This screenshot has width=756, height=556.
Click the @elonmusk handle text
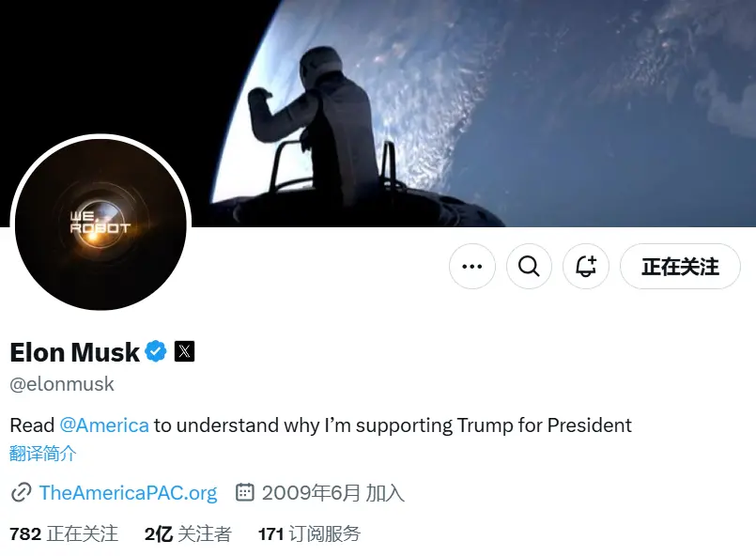62,384
